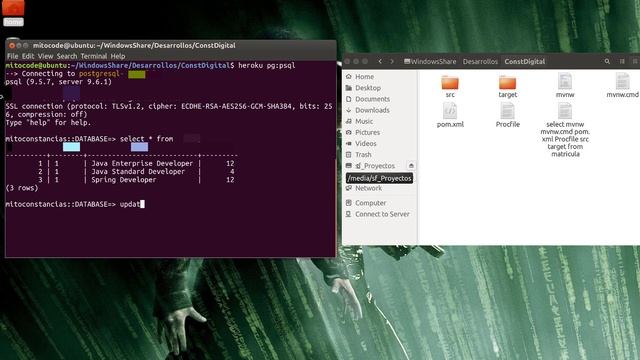
Task: Switch Files to list view icon
Action: pos(622,61)
